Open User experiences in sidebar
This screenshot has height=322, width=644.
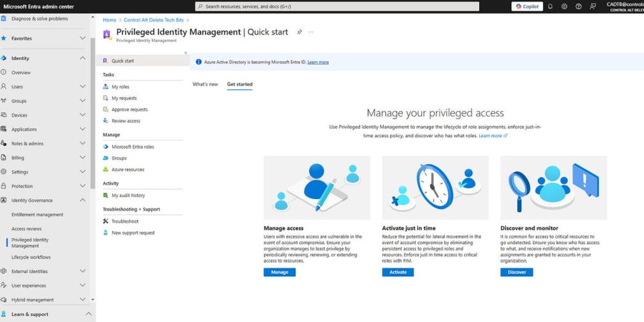(x=29, y=285)
